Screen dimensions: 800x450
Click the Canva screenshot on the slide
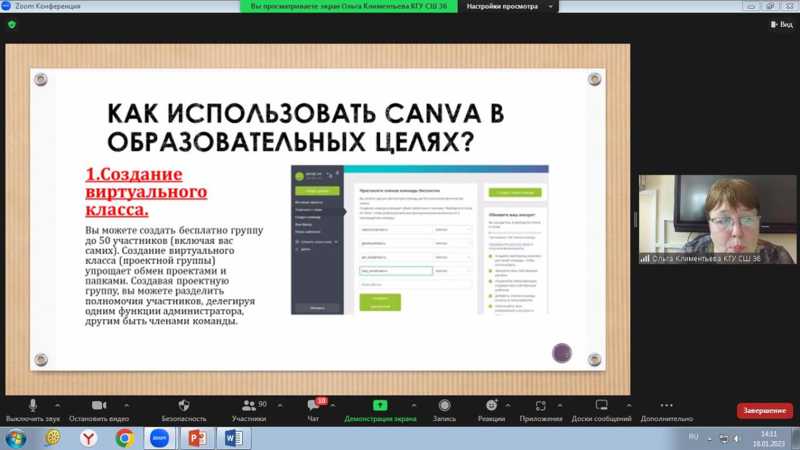coord(420,240)
